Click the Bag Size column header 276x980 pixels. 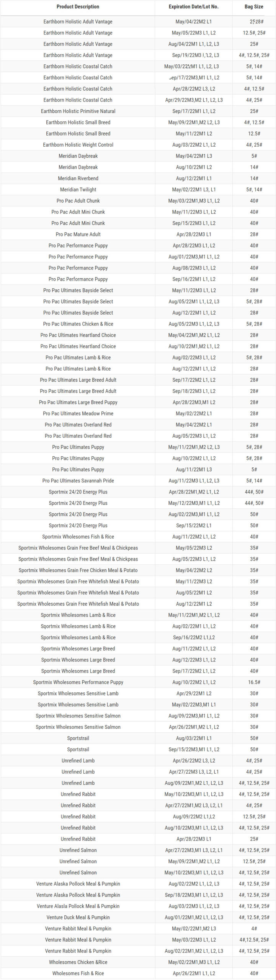pyautogui.click(x=254, y=7)
